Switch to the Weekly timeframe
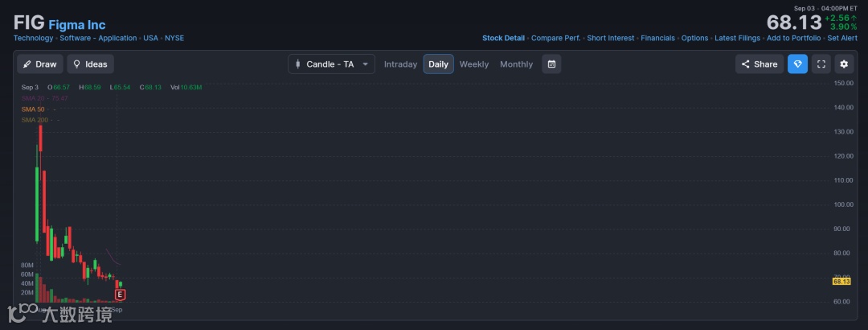868x330 pixels. click(474, 64)
